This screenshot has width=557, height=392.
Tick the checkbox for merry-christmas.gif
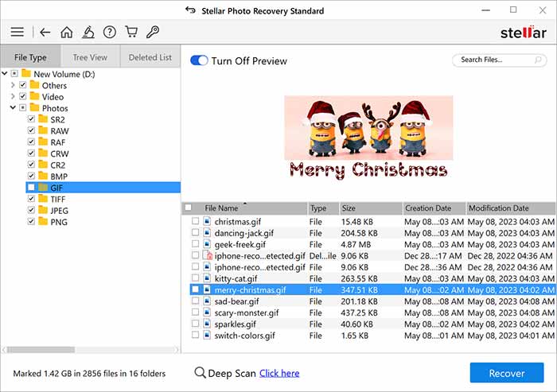click(195, 289)
